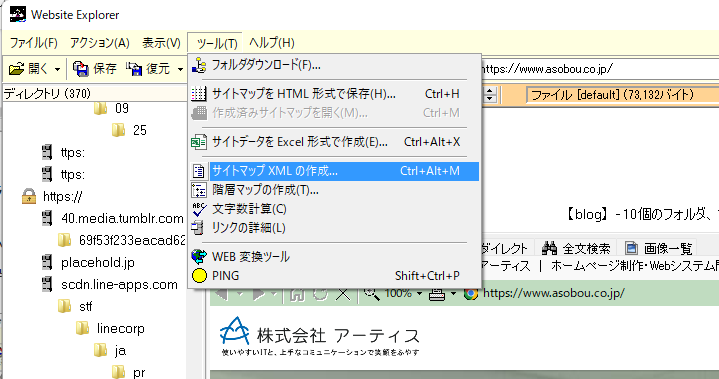Click the print icon in browser toolbar
Screen dimensions: 719x379
(x=437, y=294)
